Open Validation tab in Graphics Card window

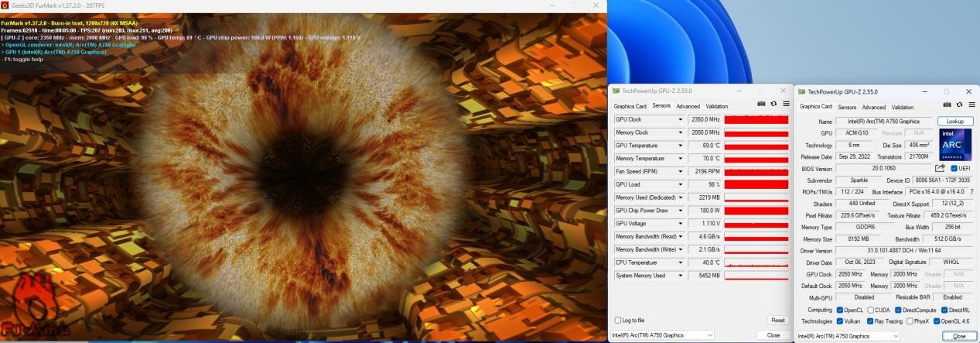(903, 107)
